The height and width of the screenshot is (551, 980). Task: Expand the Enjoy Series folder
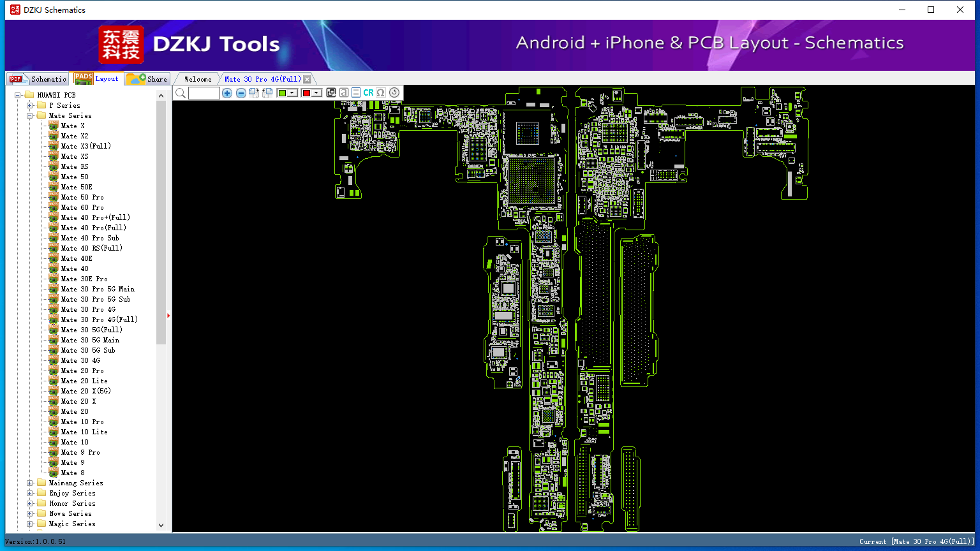[x=29, y=493]
